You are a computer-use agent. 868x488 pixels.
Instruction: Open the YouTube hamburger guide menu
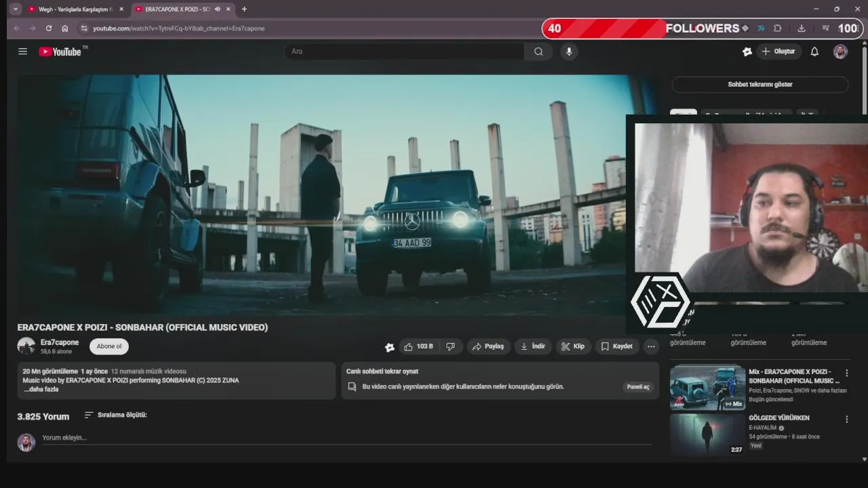22,52
